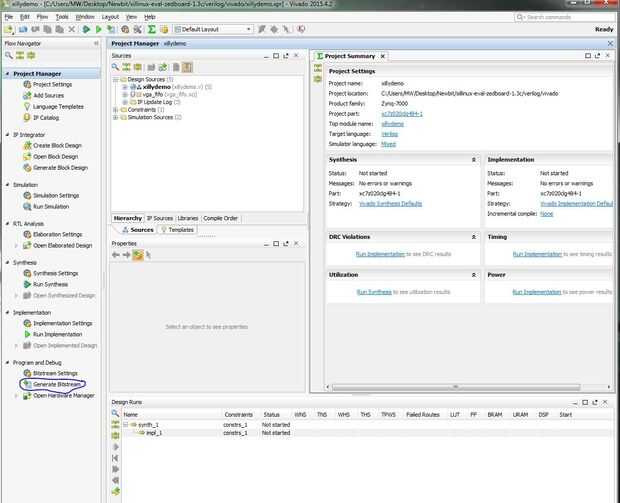Click Generate Bitstream in Flow Navigator
This screenshot has height=503, width=620.
[58, 384]
